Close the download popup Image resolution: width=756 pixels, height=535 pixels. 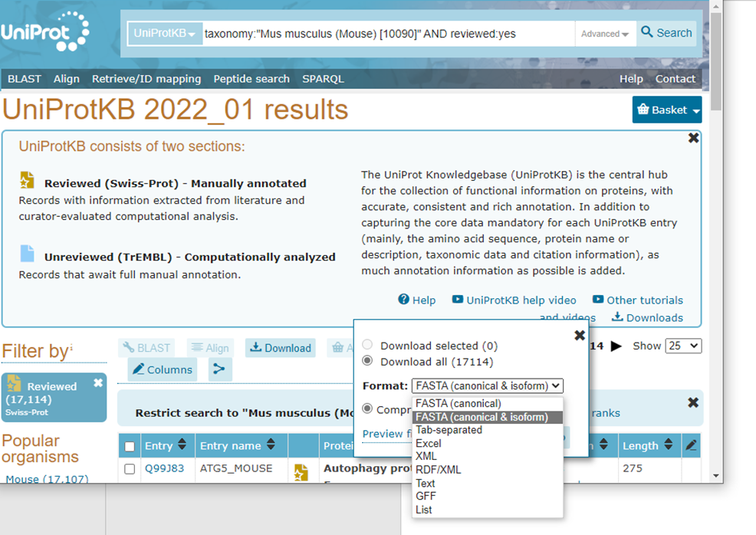click(x=580, y=335)
